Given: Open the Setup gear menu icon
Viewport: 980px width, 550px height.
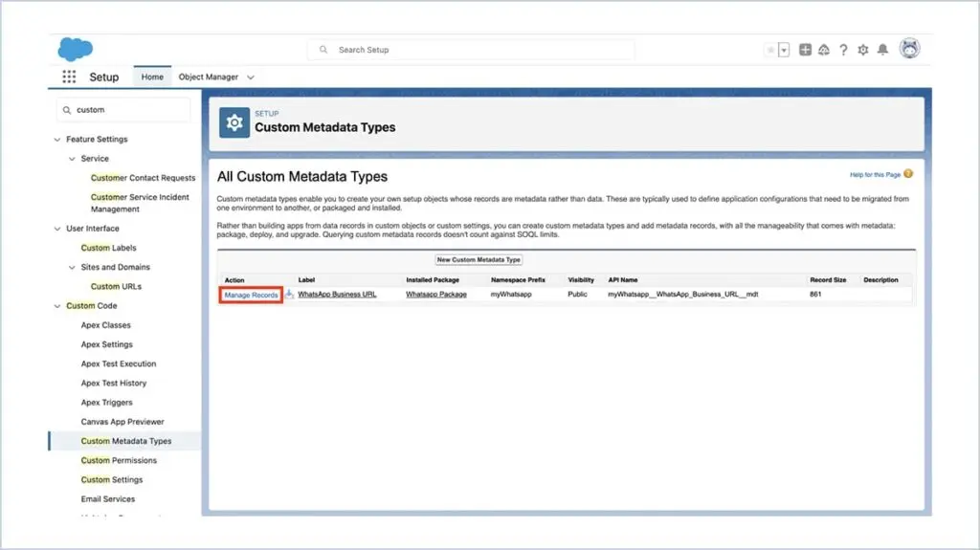Looking at the screenshot, I should (863, 50).
